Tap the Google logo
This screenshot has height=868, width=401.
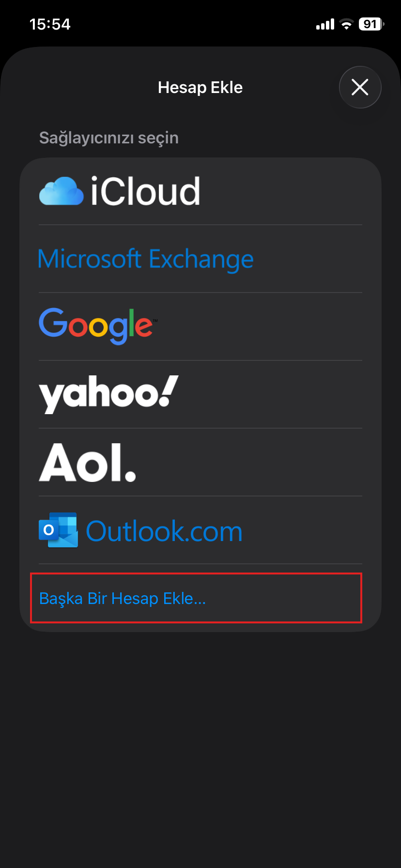(x=95, y=325)
